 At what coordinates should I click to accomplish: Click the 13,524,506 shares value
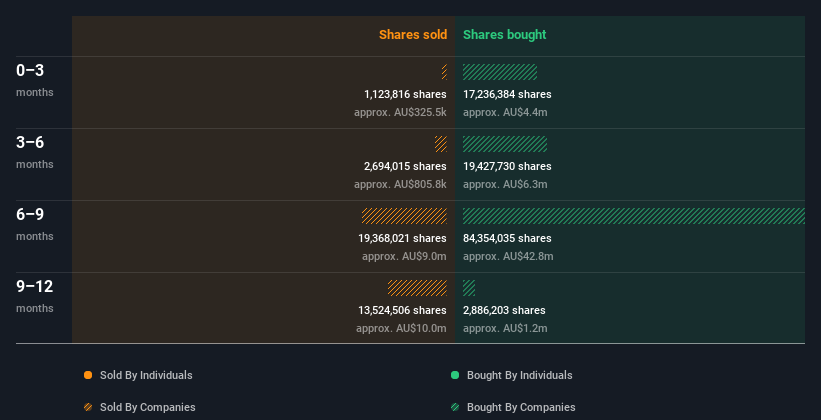pyautogui.click(x=403, y=310)
